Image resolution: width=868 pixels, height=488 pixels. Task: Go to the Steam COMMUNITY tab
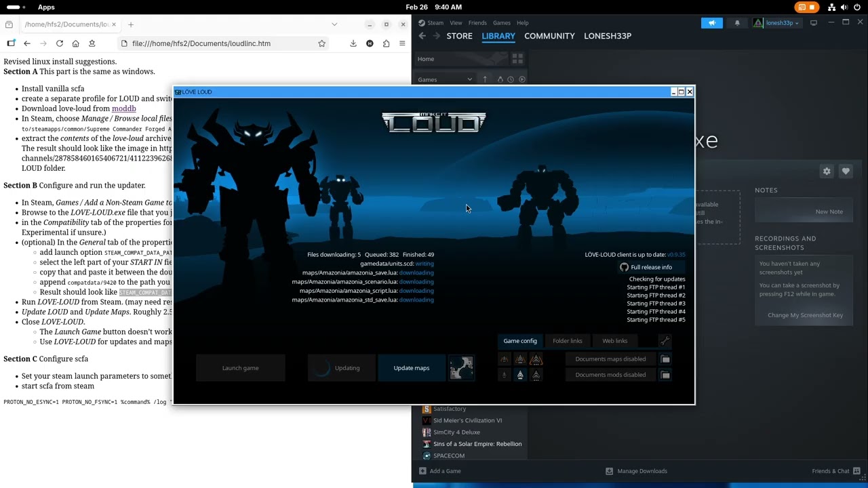[x=549, y=36]
